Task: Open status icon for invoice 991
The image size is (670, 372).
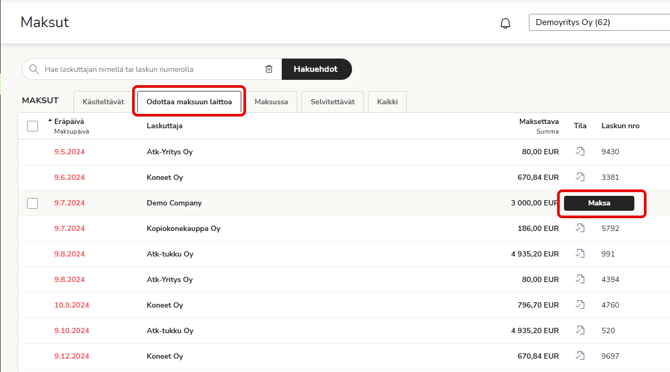Action: [580, 254]
